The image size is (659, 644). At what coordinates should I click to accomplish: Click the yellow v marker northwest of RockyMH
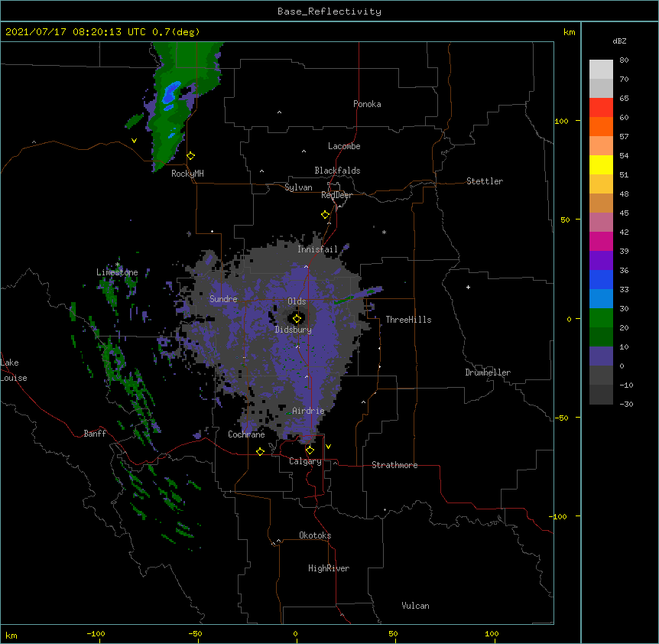tap(134, 141)
